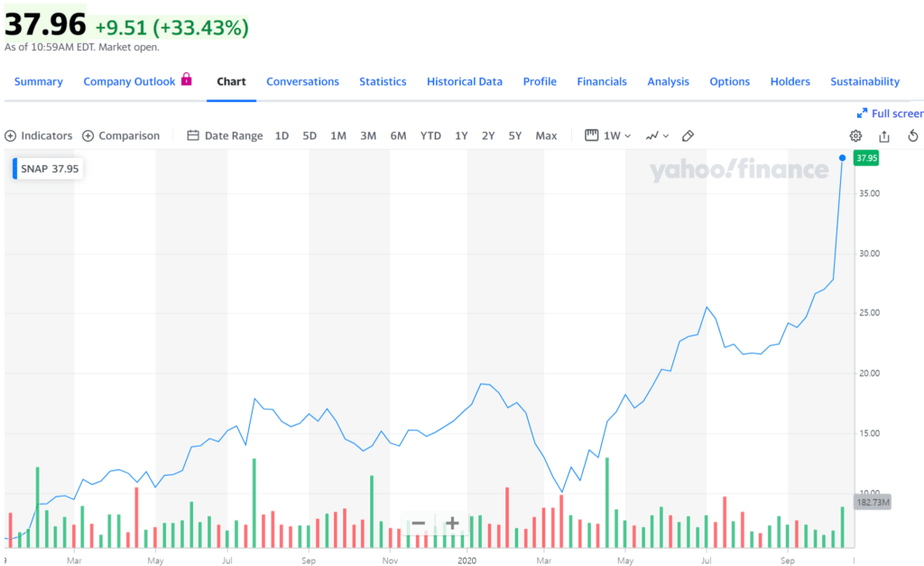
Task: Switch range to YTD
Action: click(x=430, y=136)
